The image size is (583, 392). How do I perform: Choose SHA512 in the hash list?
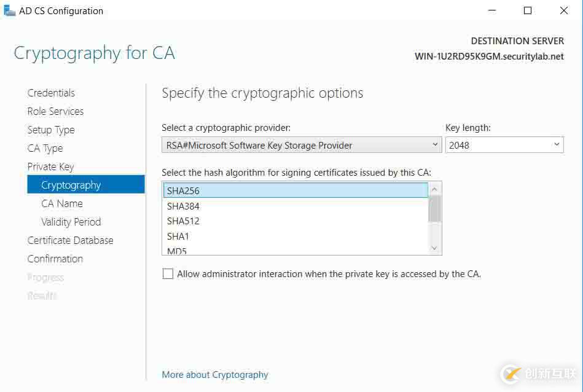coord(183,221)
